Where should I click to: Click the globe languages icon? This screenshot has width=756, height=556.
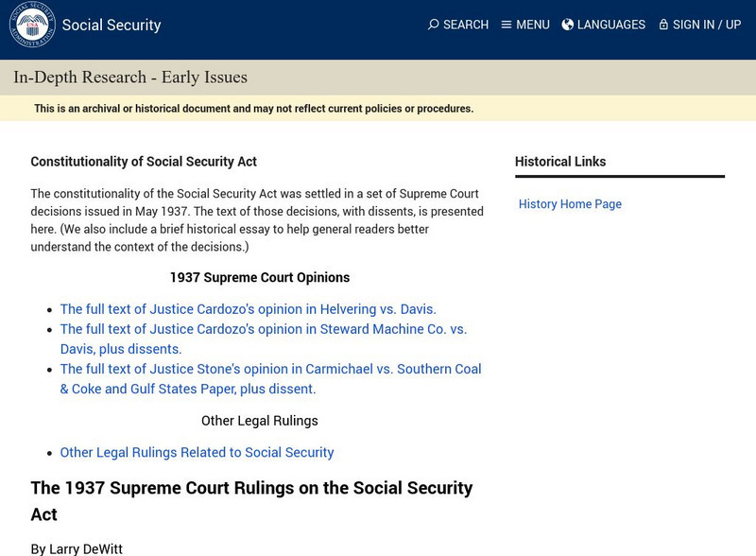(x=568, y=25)
